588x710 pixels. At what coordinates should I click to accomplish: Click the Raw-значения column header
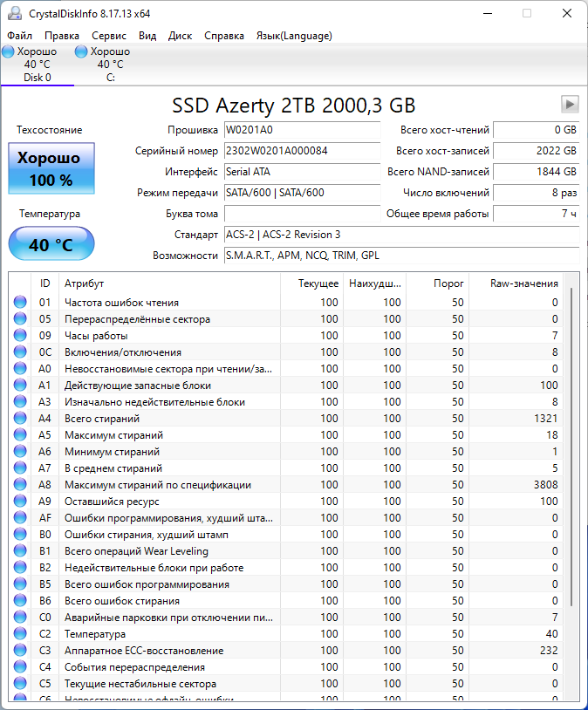516,283
